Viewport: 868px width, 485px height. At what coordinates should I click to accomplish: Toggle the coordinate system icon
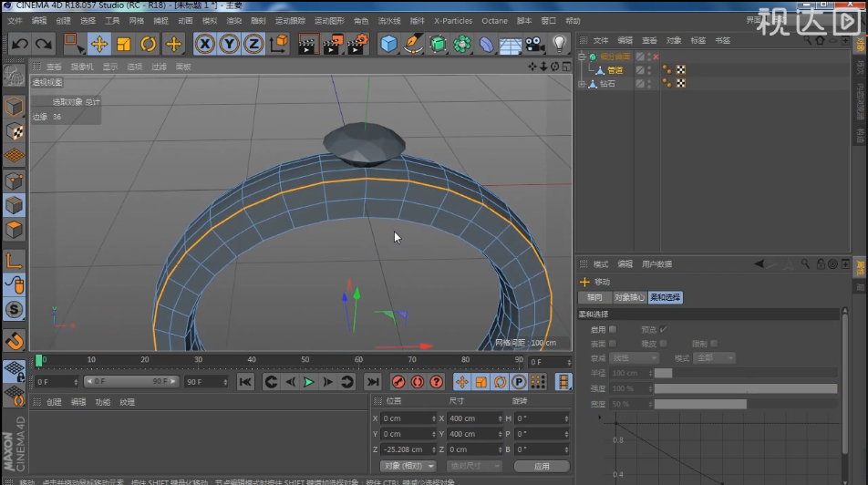pyautogui.click(x=279, y=44)
